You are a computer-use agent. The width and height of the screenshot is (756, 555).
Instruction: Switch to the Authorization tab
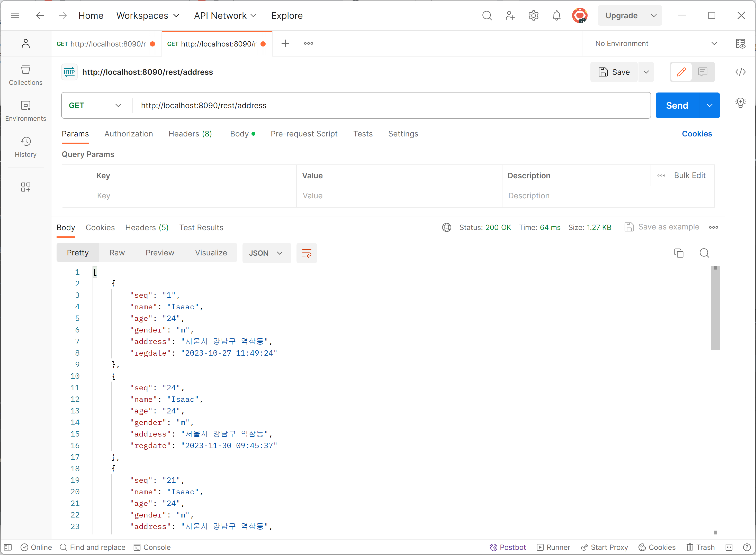pyautogui.click(x=128, y=134)
